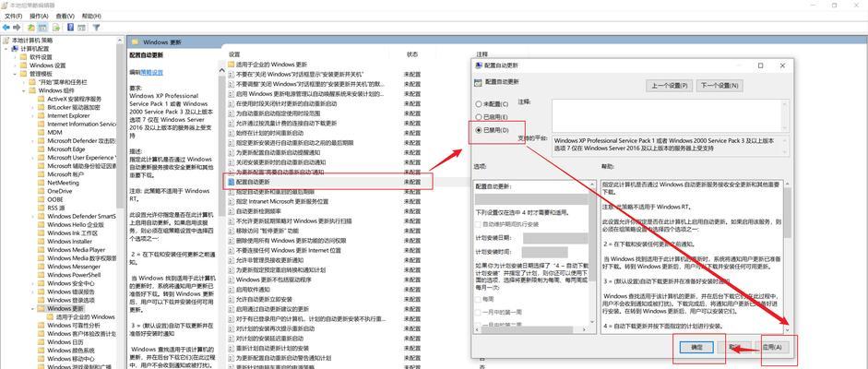The height and width of the screenshot is (369, 868).
Task: Click folder icon of 软件设置
Action: 23,57
